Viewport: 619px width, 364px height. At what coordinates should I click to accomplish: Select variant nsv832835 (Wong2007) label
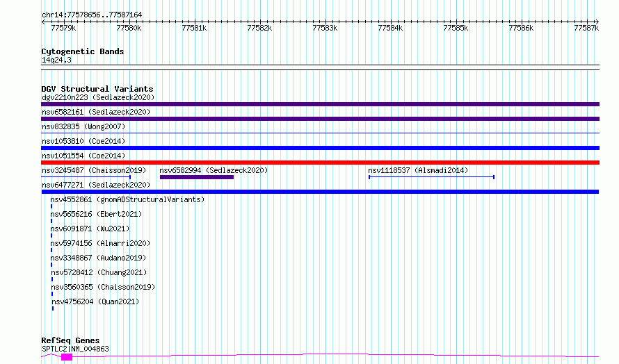click(83, 126)
